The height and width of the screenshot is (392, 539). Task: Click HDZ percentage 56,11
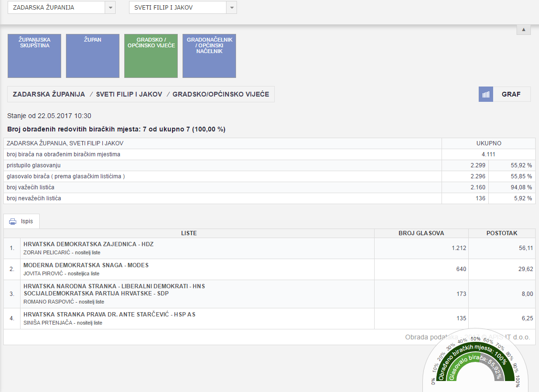(x=526, y=248)
